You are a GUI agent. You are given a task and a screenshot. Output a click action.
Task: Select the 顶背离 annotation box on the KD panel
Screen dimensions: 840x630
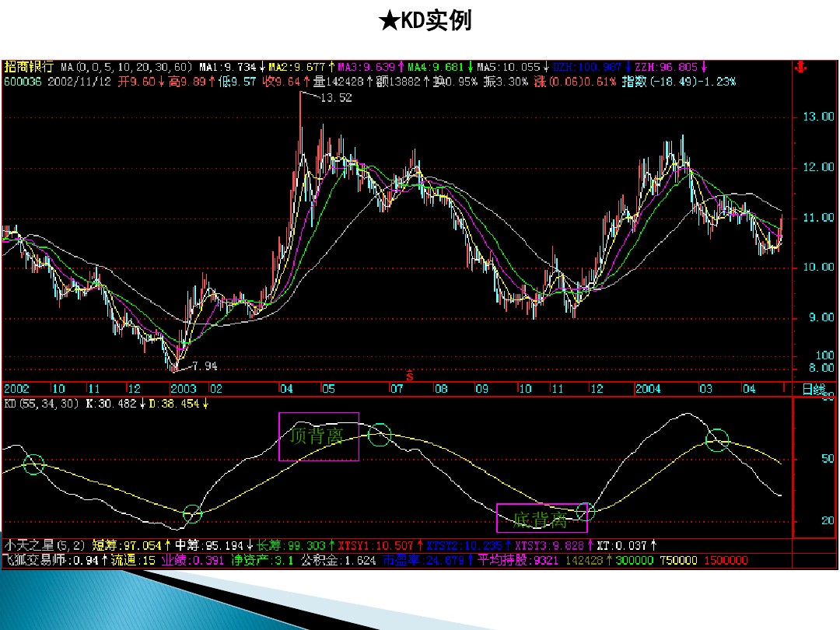(319, 437)
